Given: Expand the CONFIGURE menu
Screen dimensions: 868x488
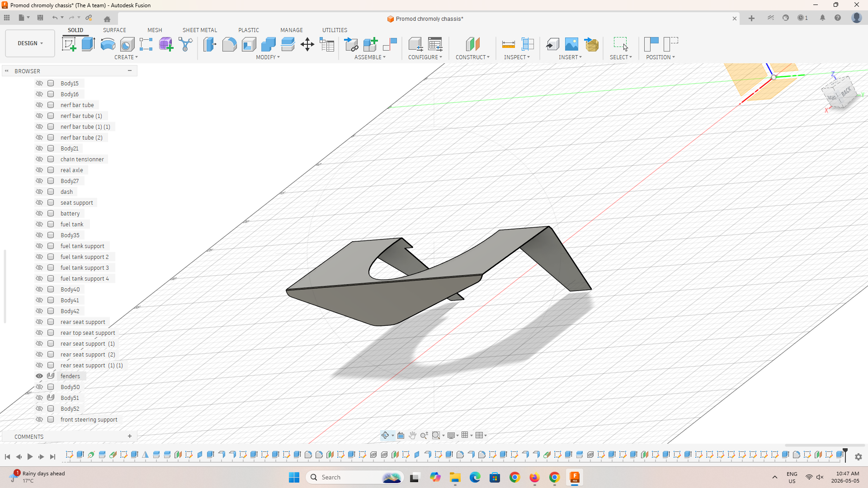Looking at the screenshot, I should 425,57.
